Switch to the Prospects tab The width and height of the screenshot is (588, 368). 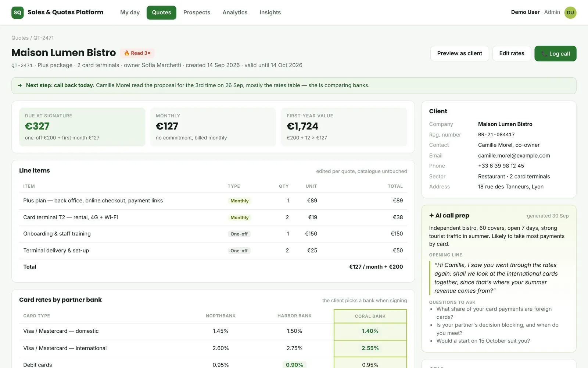pyautogui.click(x=197, y=13)
